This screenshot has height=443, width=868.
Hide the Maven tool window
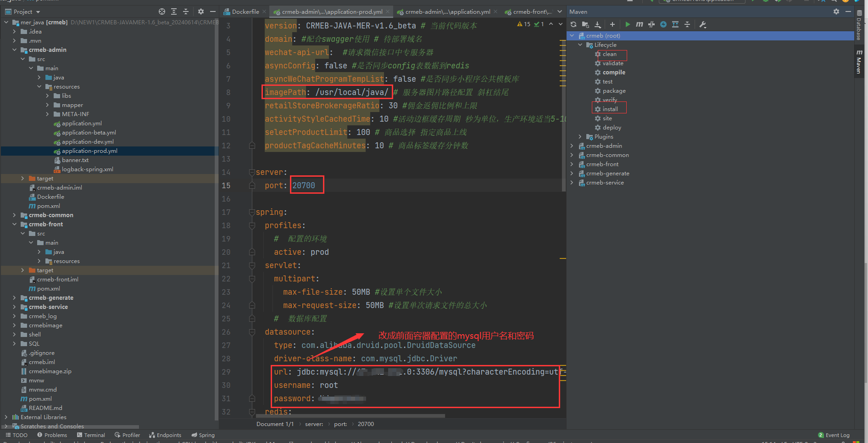(848, 11)
